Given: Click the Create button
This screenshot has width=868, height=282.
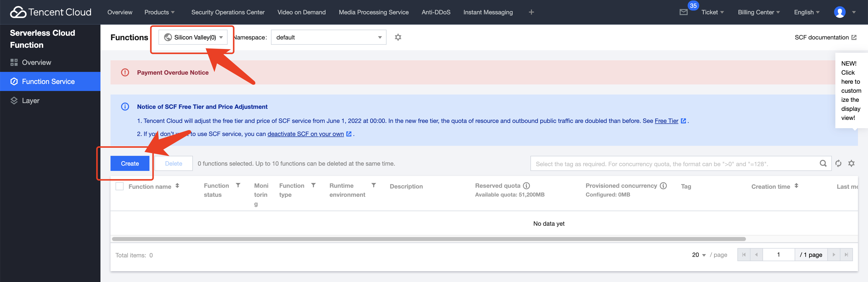Looking at the screenshot, I should tap(130, 163).
